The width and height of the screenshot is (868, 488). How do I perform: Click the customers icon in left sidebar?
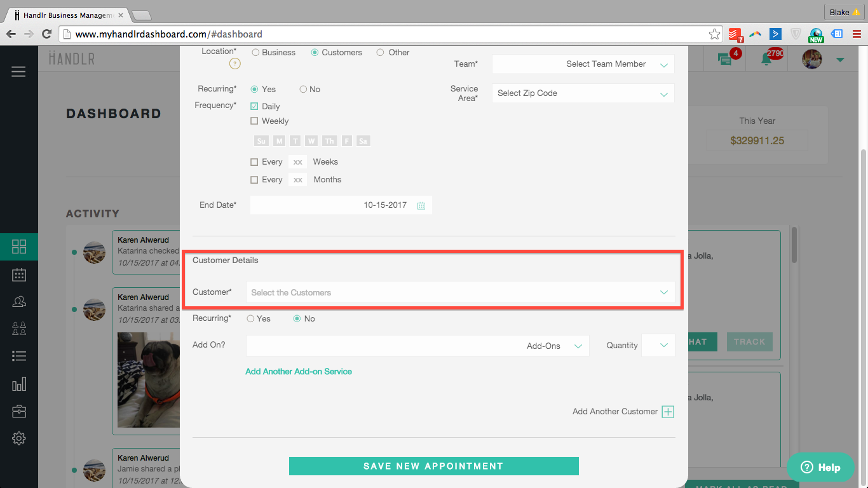tap(19, 302)
